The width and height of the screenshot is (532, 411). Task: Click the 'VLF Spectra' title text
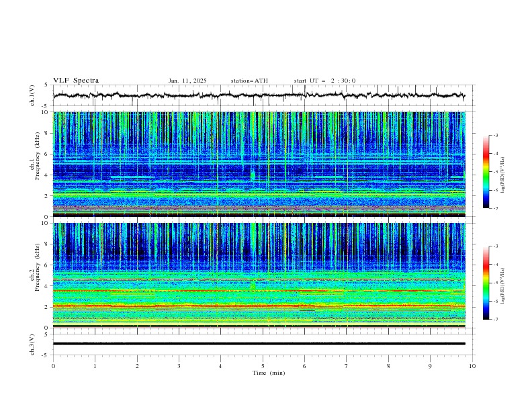pos(76,81)
